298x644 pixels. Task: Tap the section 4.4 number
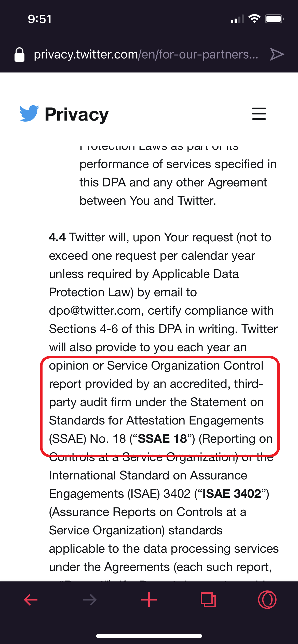point(57,237)
